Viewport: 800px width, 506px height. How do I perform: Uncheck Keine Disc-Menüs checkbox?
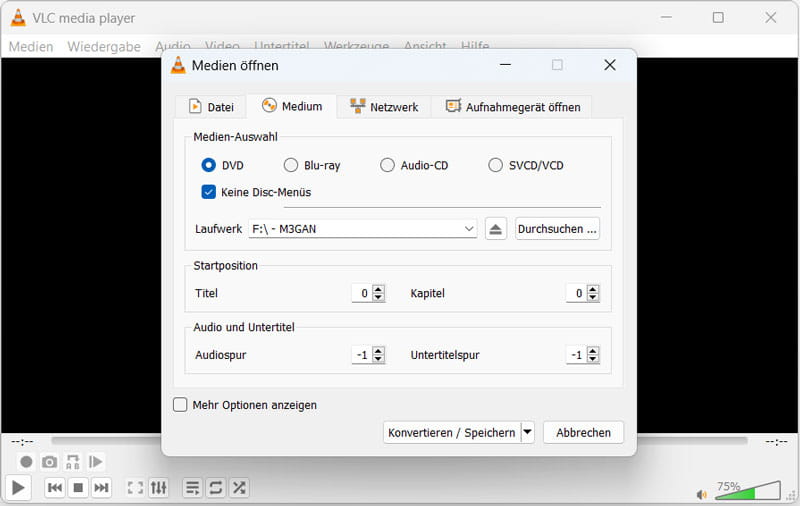[208, 192]
